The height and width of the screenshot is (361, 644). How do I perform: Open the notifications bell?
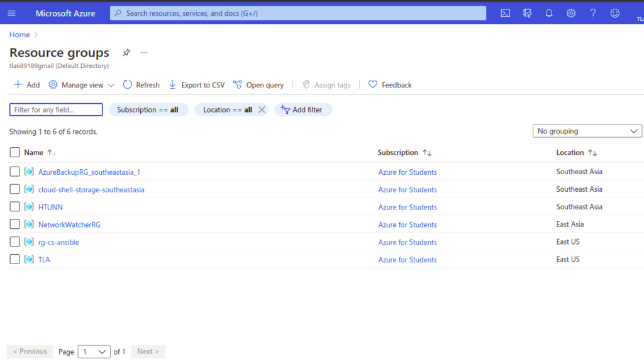coord(549,13)
